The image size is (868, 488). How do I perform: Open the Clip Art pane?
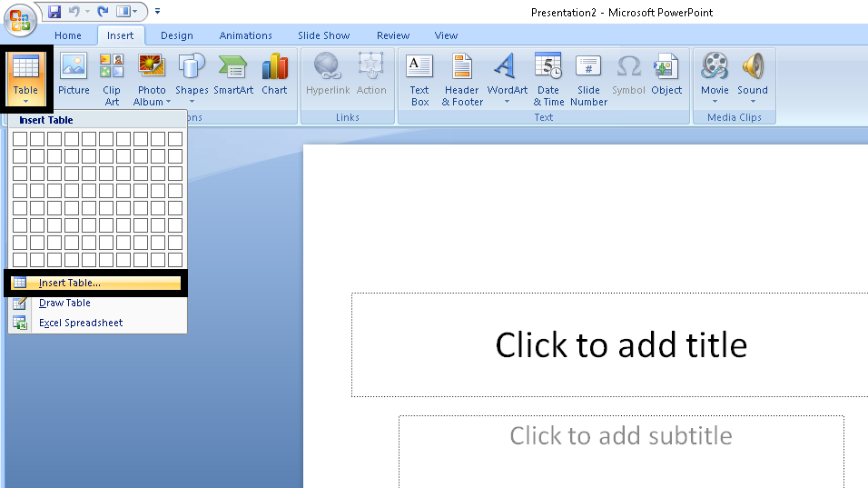coord(112,79)
